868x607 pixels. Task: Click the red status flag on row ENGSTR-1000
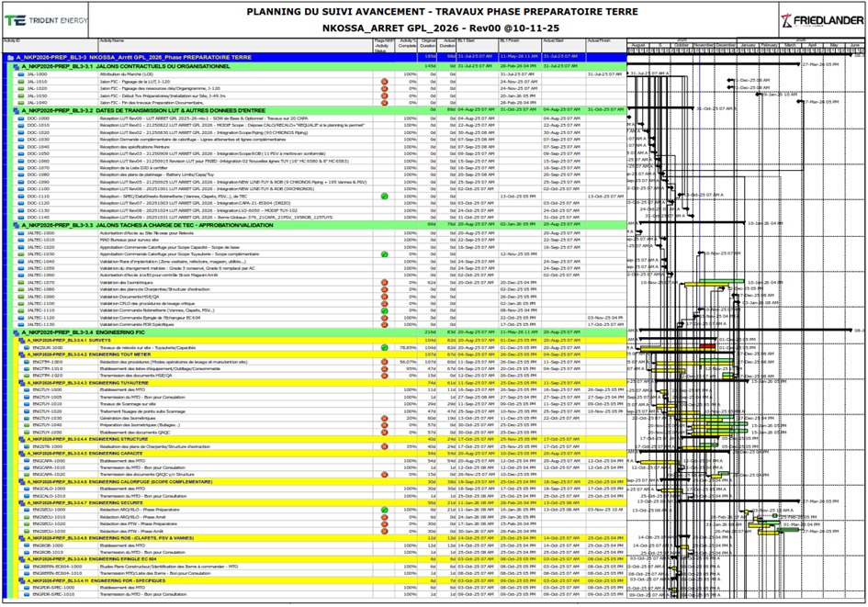click(384, 446)
